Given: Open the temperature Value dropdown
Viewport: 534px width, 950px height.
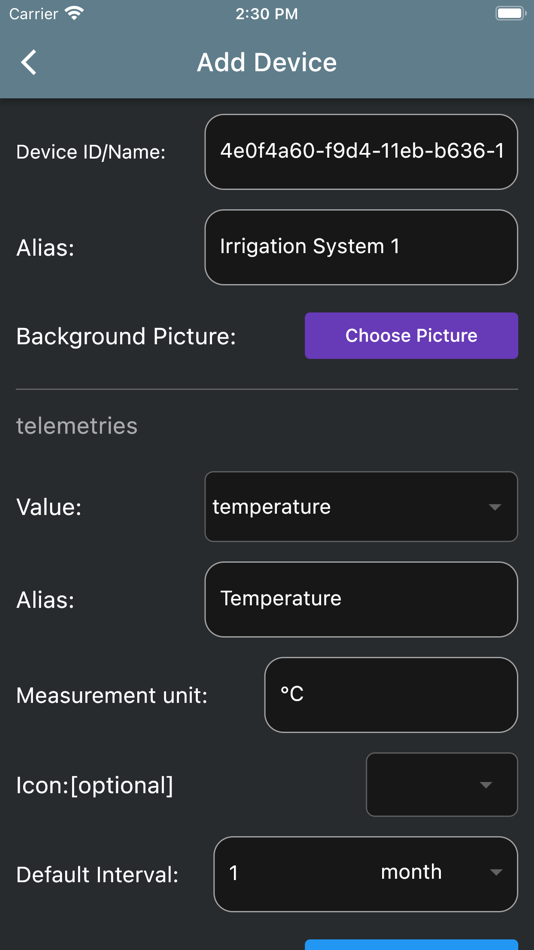Looking at the screenshot, I should pyautogui.click(x=361, y=507).
